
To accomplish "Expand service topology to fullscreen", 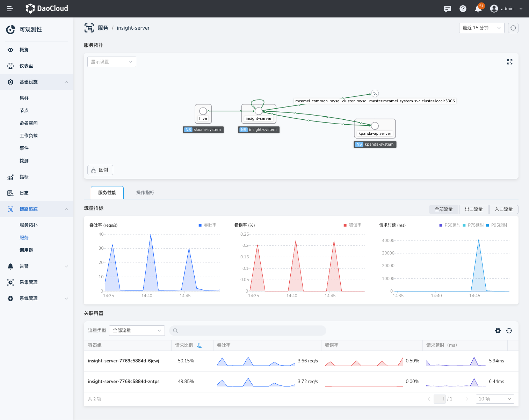I will tap(510, 62).
